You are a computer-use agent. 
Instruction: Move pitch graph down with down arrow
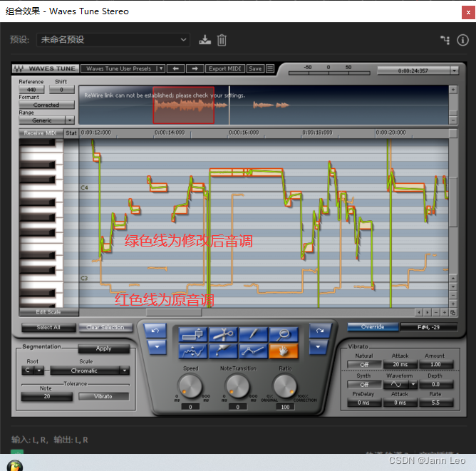point(453,286)
